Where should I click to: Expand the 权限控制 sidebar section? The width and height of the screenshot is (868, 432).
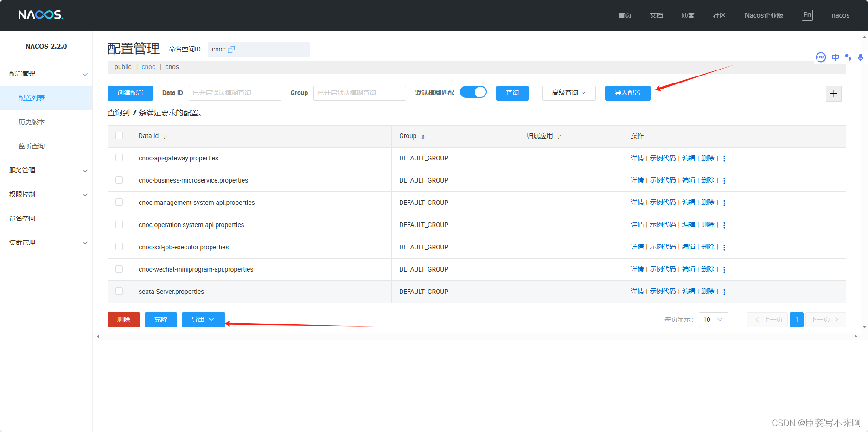(46, 194)
